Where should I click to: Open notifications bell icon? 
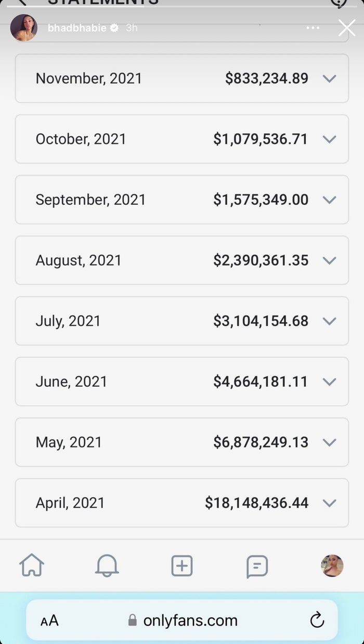107,566
